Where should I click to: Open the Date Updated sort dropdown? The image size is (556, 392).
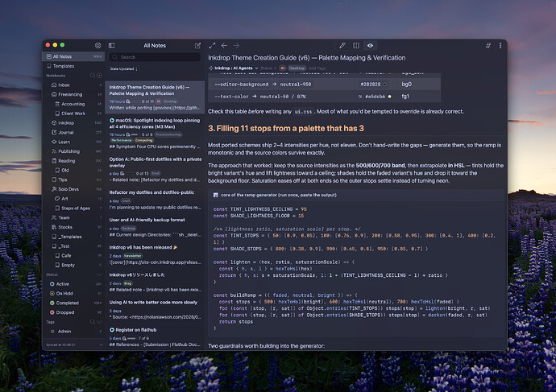click(x=123, y=68)
